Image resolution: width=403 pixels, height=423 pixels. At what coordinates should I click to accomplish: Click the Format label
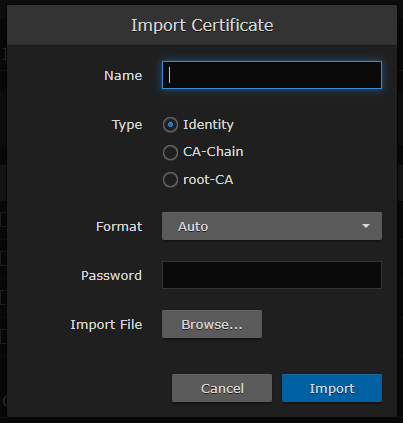tap(119, 227)
